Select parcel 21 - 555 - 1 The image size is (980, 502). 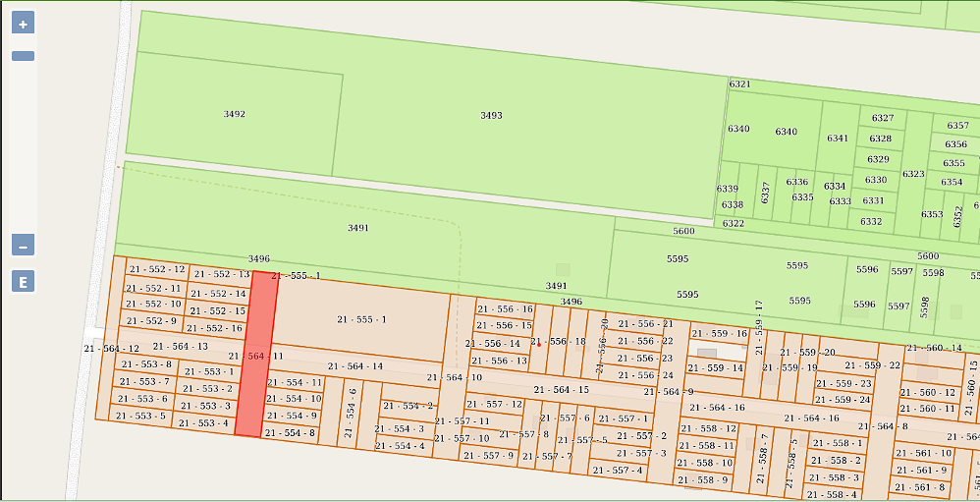(x=360, y=320)
